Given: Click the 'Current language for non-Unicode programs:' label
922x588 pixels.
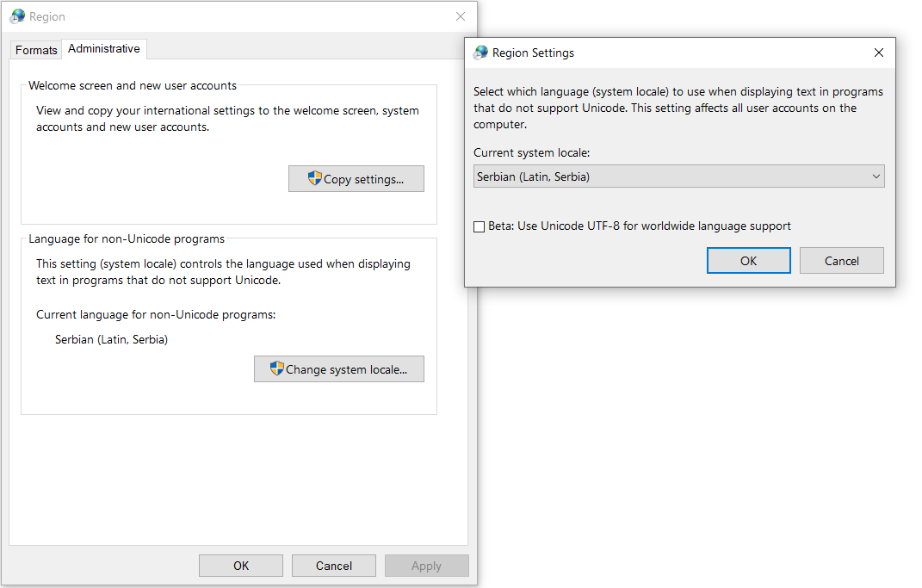Looking at the screenshot, I should pyautogui.click(x=156, y=314).
